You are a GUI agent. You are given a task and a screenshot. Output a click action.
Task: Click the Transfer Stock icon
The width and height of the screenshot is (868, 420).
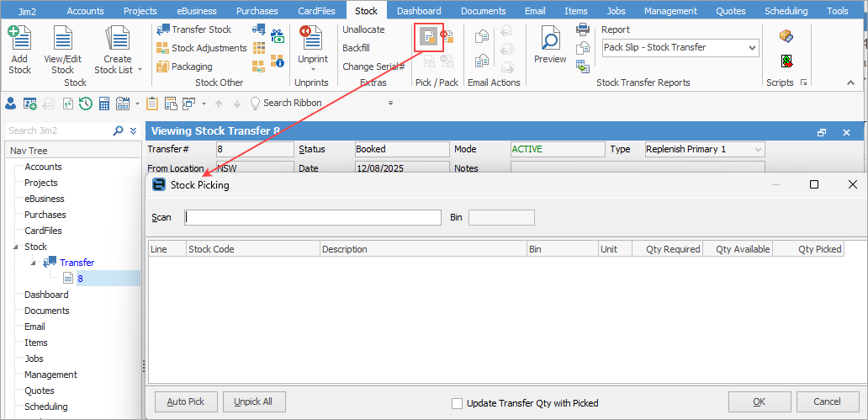(x=163, y=29)
